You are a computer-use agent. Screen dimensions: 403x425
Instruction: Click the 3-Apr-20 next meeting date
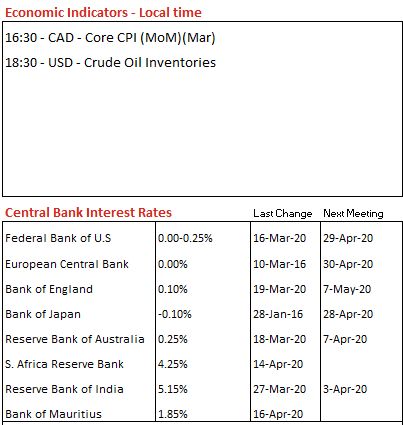(345, 389)
